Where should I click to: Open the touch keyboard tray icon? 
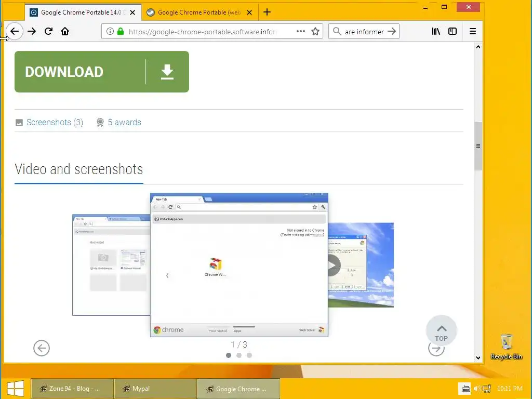[x=465, y=389]
